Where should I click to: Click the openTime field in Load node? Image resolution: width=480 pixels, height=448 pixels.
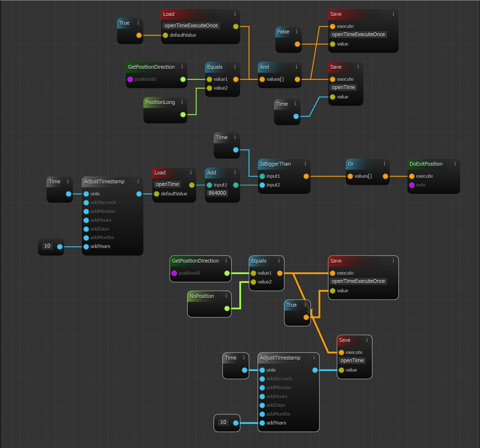(167, 184)
